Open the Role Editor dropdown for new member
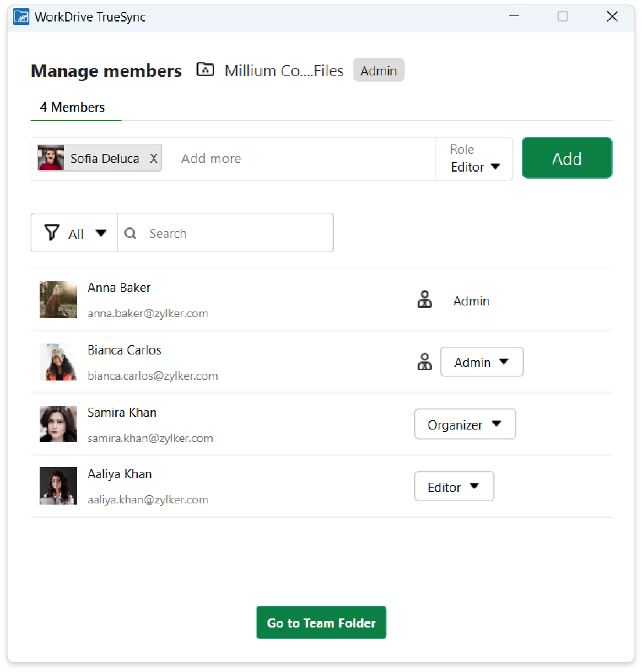 point(475,167)
